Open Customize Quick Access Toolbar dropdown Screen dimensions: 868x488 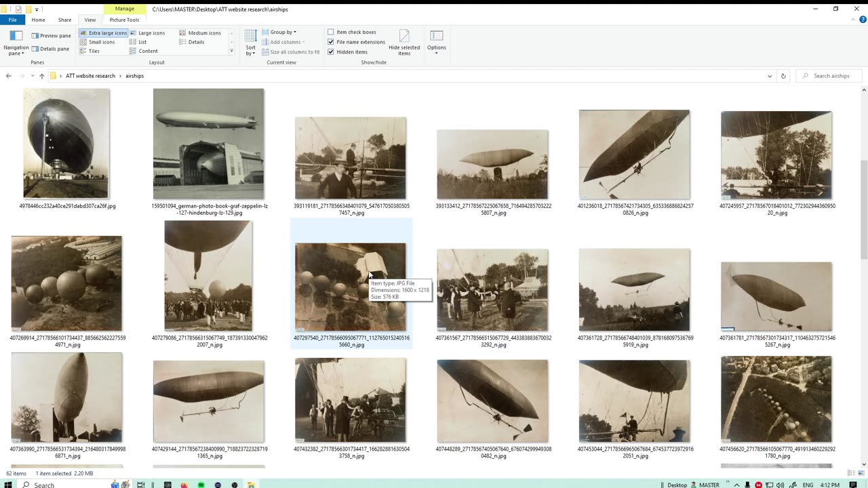(37, 9)
